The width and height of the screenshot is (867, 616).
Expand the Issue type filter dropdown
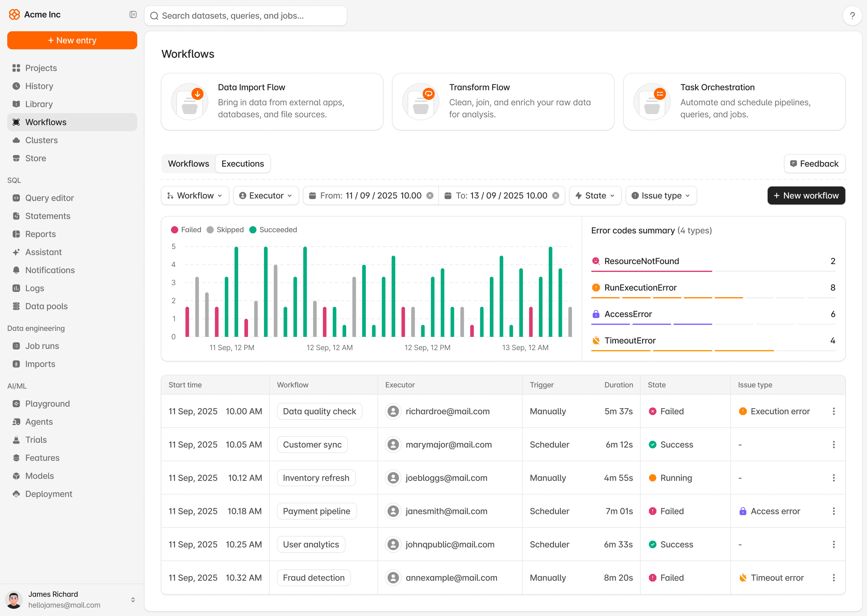pyautogui.click(x=661, y=195)
